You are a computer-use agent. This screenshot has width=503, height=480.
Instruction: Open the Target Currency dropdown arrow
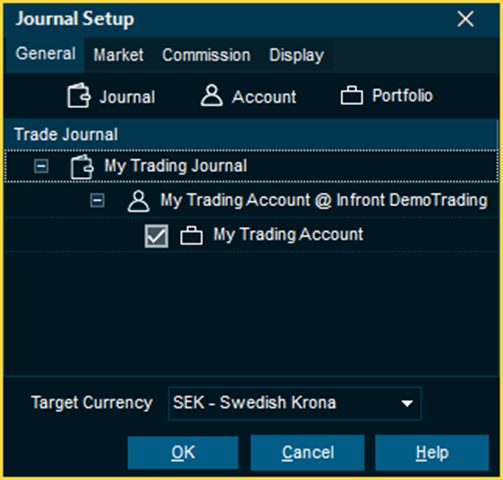pyautogui.click(x=407, y=403)
